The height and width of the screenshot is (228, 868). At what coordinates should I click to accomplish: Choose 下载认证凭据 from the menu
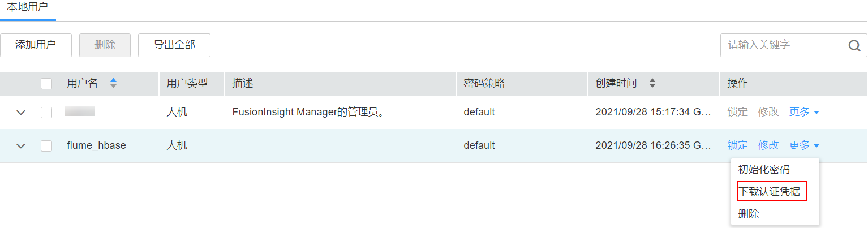point(772,192)
